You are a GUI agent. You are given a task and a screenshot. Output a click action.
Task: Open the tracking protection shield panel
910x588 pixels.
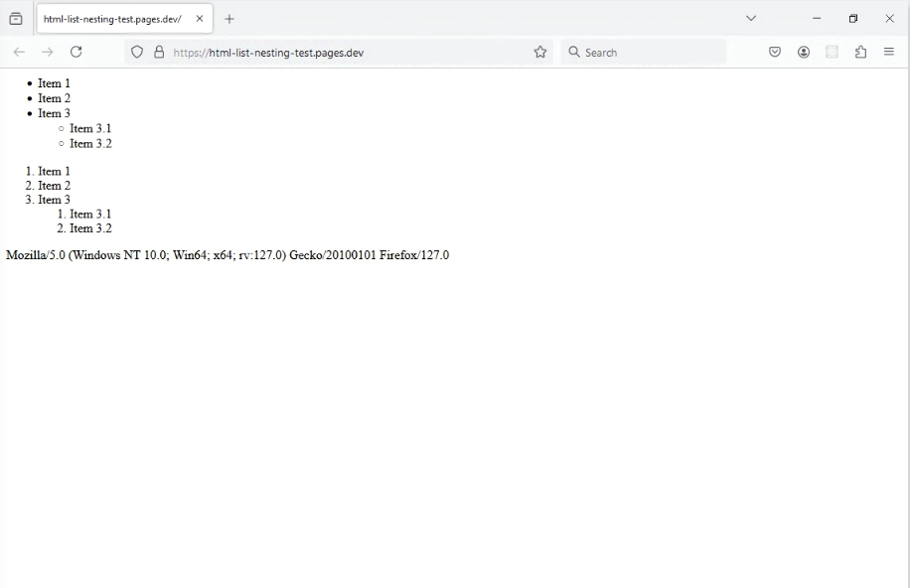point(138,52)
